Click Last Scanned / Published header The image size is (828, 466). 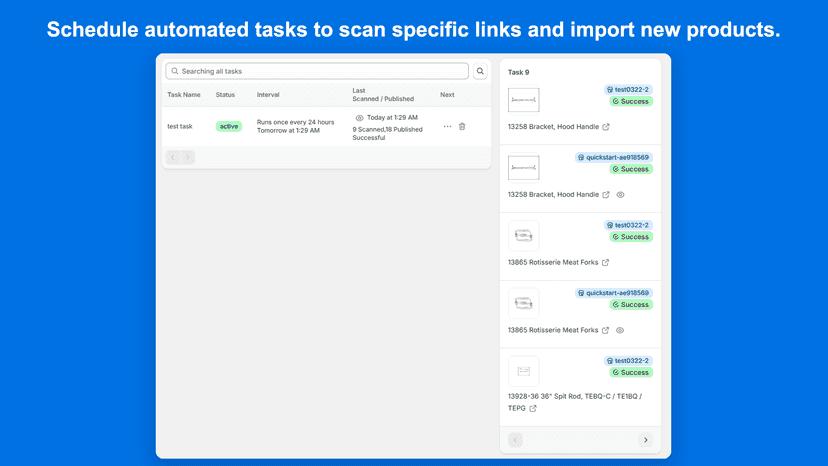click(x=383, y=95)
